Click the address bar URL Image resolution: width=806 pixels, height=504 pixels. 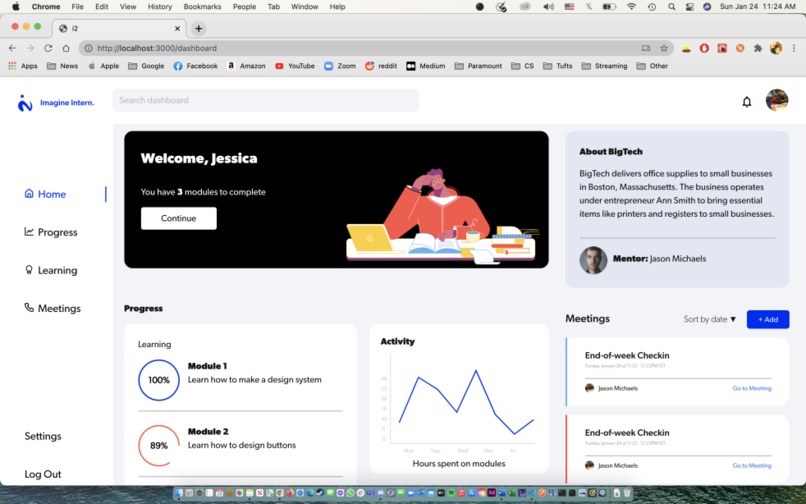157,48
